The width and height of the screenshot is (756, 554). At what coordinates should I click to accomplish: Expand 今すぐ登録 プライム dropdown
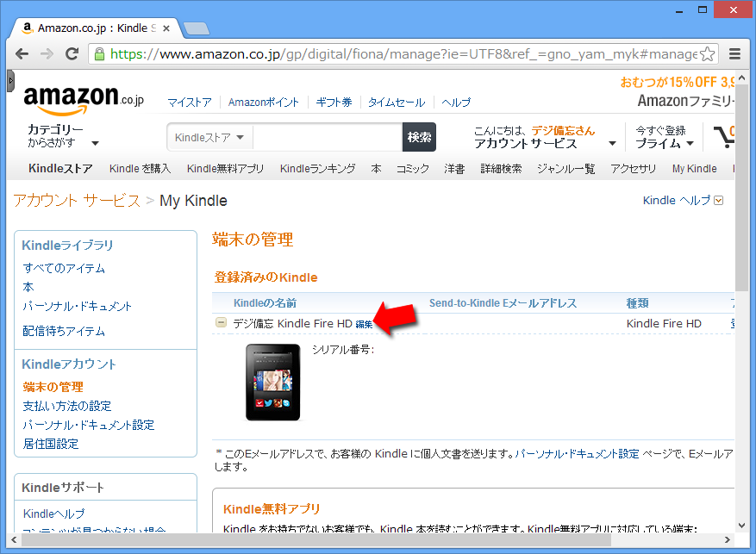point(664,137)
